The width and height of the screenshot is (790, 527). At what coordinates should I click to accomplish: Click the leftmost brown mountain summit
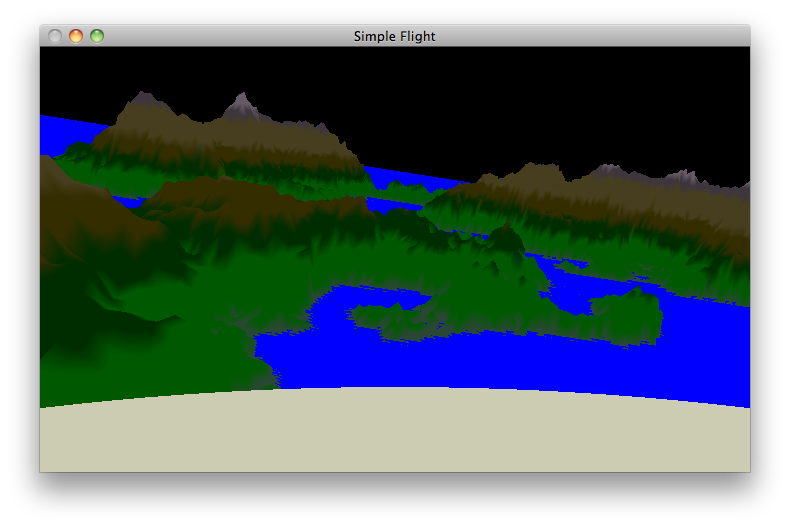(x=137, y=101)
